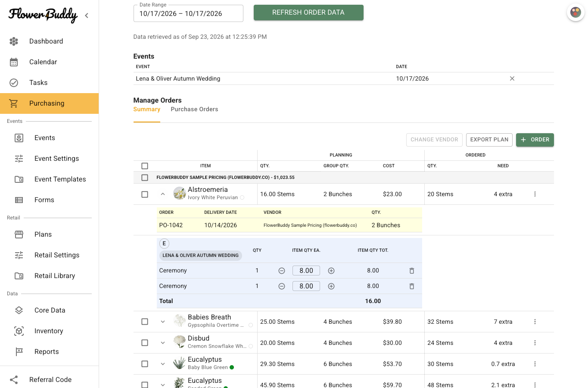Image resolution: width=588 pixels, height=388 pixels.
Task: Click the Change Vendor button
Action: pos(434,140)
